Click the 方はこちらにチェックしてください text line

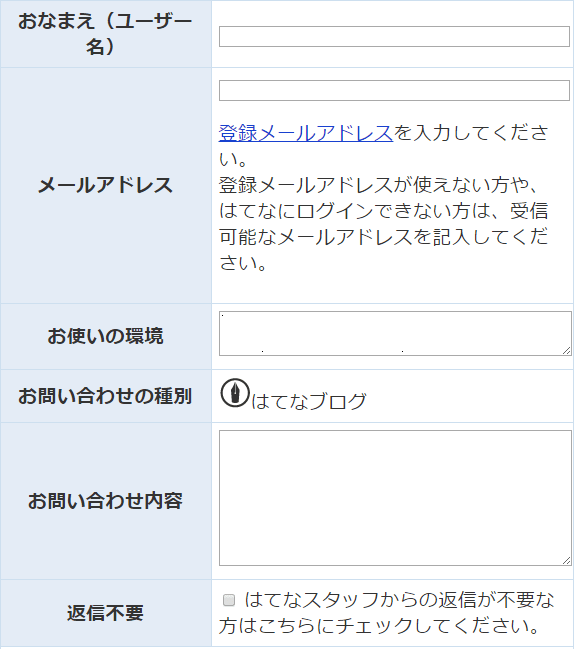[379, 626]
